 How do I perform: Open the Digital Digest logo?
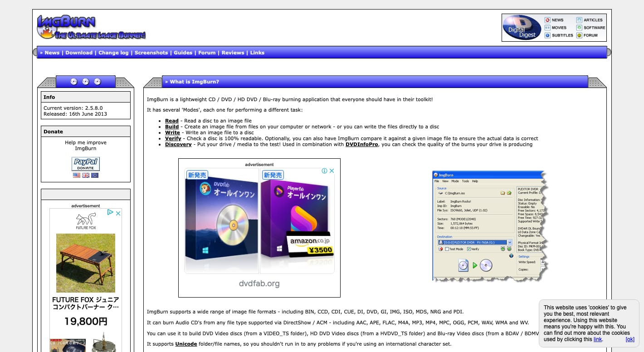pos(522,27)
